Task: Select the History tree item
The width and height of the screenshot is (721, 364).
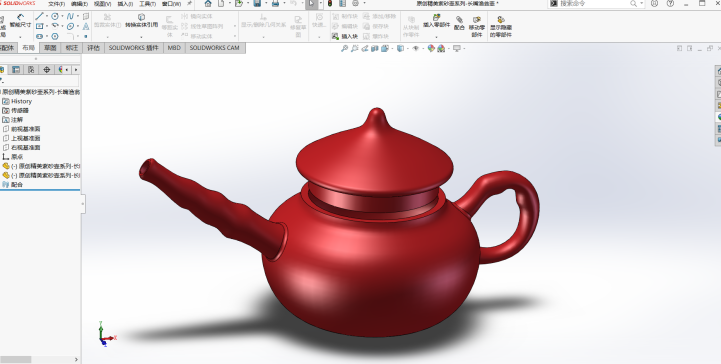Action: pyautogui.click(x=17, y=101)
